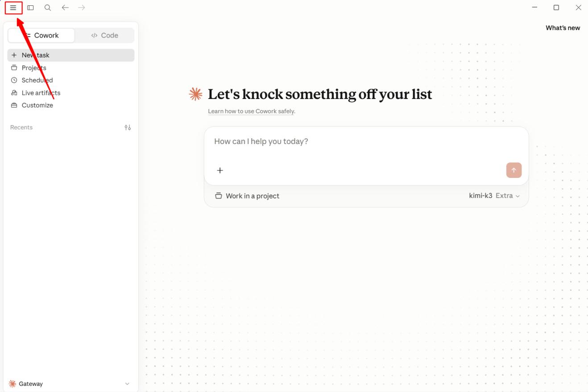Open search with the magnifier icon
The height and width of the screenshot is (392, 588).
click(48, 8)
